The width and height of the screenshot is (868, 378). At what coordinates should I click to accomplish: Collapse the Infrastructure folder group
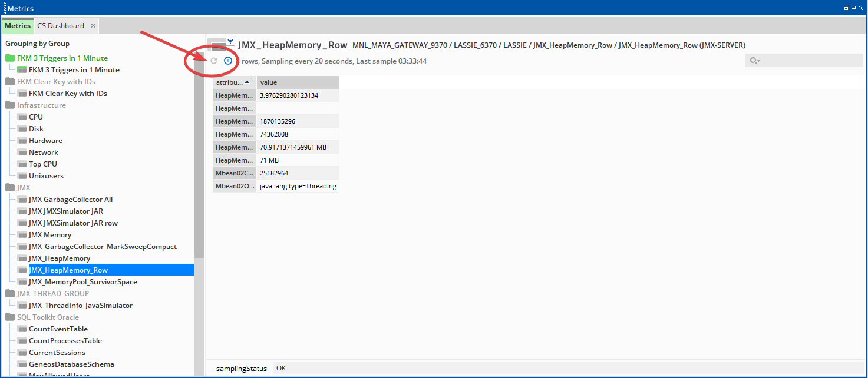tap(10, 105)
